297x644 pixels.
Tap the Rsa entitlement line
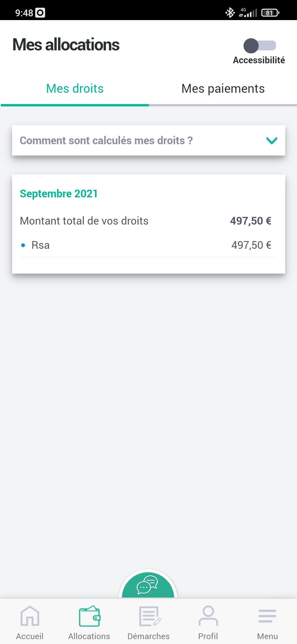(x=41, y=245)
